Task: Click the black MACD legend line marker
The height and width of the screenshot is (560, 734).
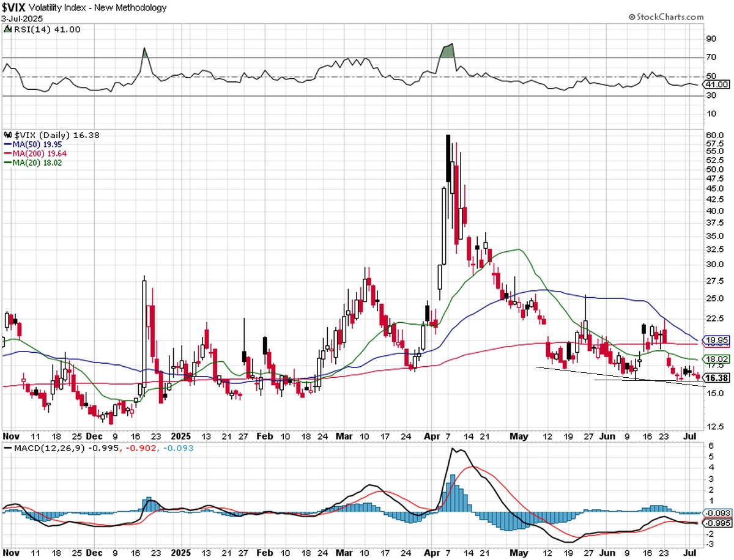Action: pyautogui.click(x=7, y=448)
